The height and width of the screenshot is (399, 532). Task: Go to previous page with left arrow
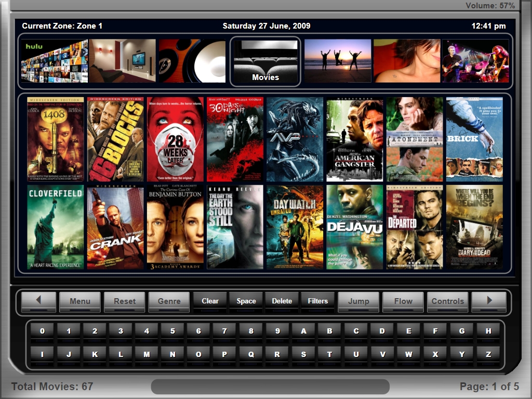tap(38, 302)
